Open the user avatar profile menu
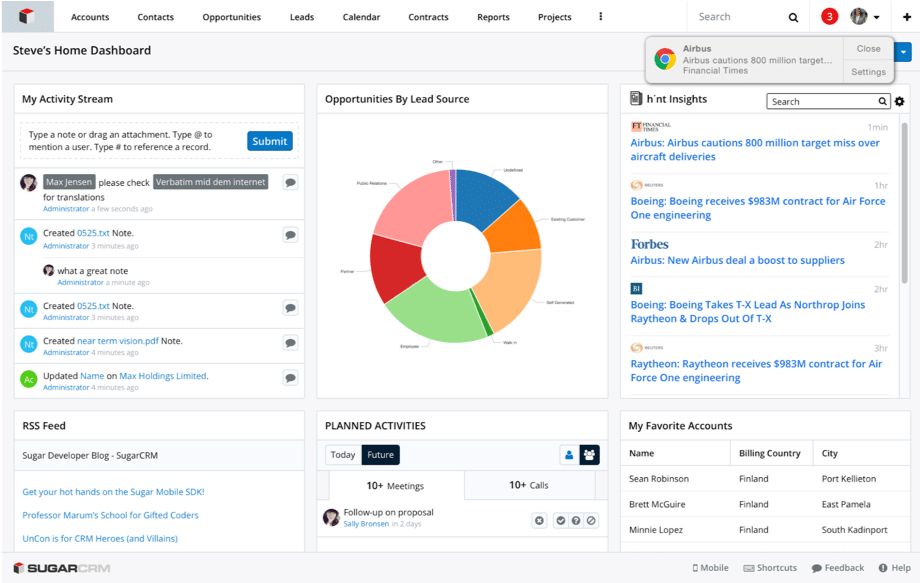Screen dimensions: 920x583 point(865,16)
